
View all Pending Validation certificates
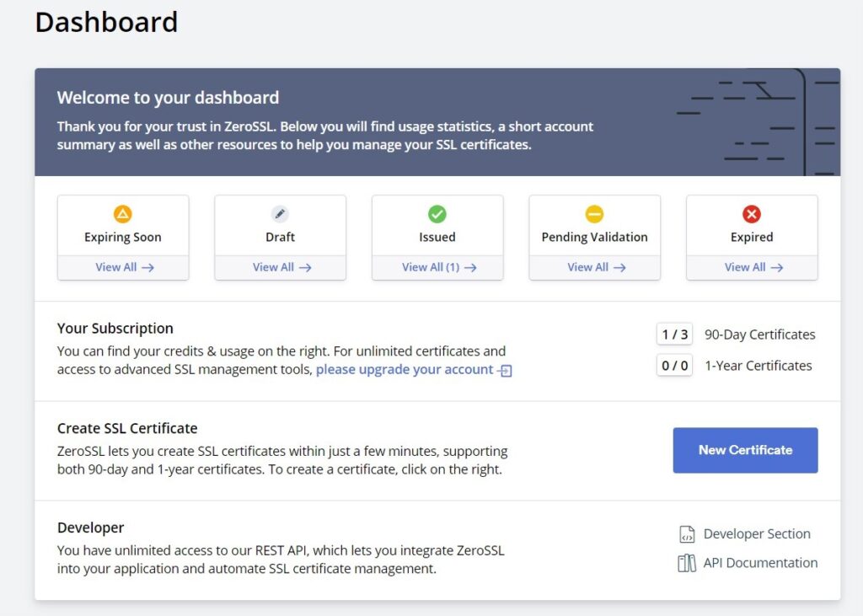coord(597,267)
